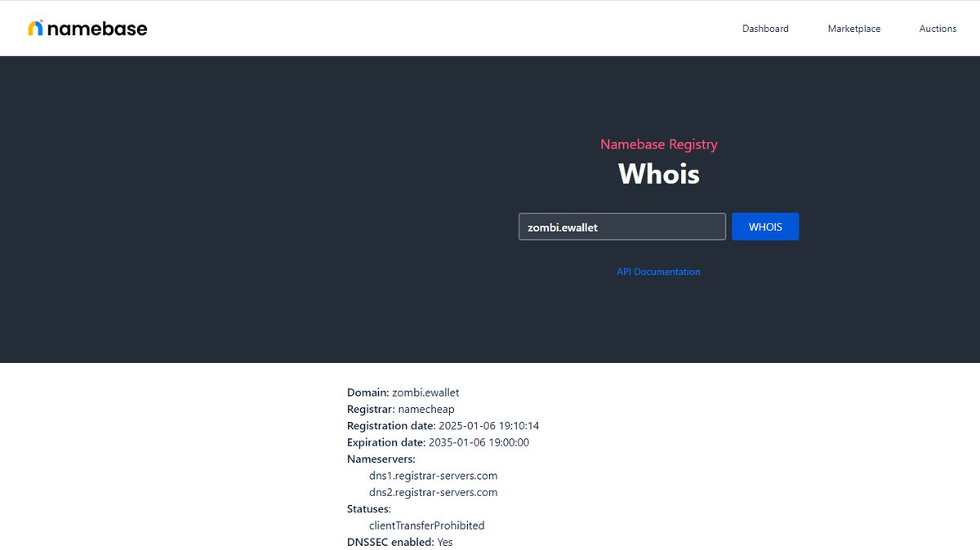Image resolution: width=980 pixels, height=550 pixels.
Task: Click the Namebase Registry subtitle
Action: [x=659, y=144]
